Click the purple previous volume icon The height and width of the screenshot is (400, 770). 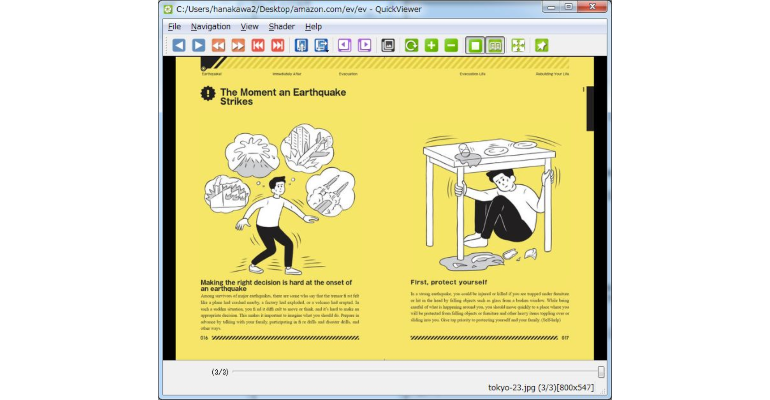(344, 46)
